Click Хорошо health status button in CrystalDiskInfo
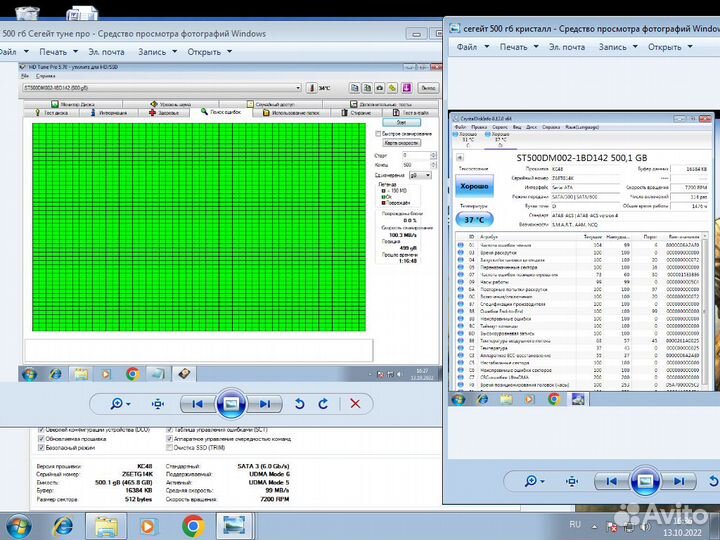This screenshot has width=720, height=540. tap(474, 186)
